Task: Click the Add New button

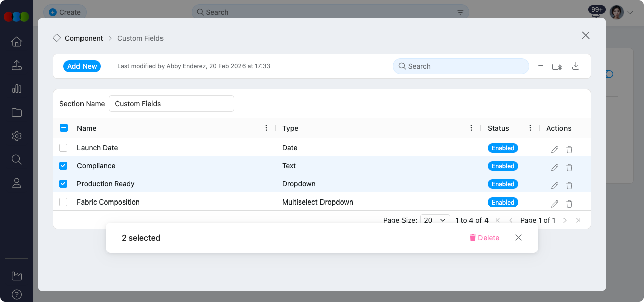Action: [82, 66]
